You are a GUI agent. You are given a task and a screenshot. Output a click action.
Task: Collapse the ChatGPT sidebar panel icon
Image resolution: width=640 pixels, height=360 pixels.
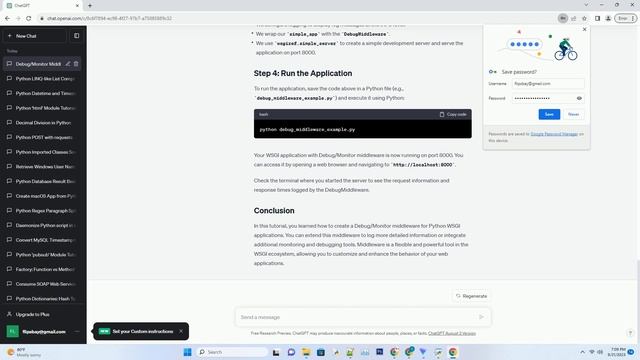[x=77, y=36]
